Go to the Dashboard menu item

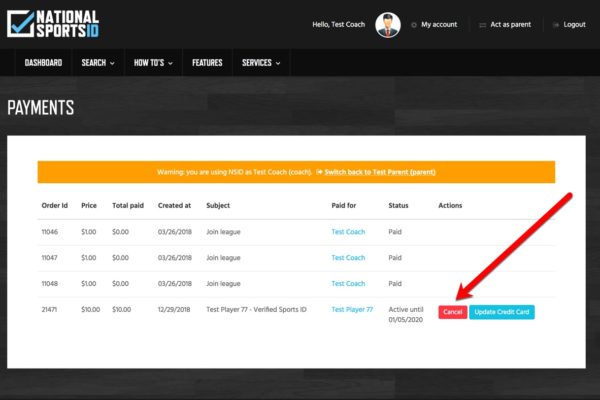click(x=43, y=63)
